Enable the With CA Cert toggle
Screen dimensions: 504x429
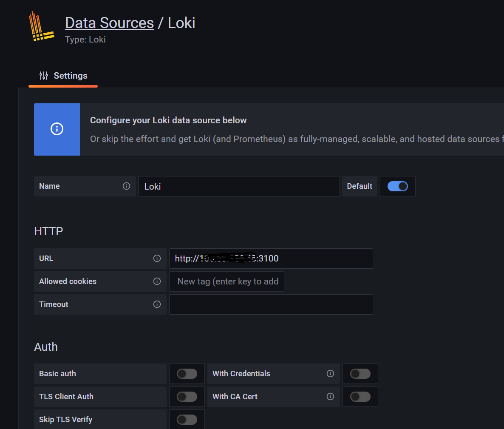pyautogui.click(x=360, y=397)
